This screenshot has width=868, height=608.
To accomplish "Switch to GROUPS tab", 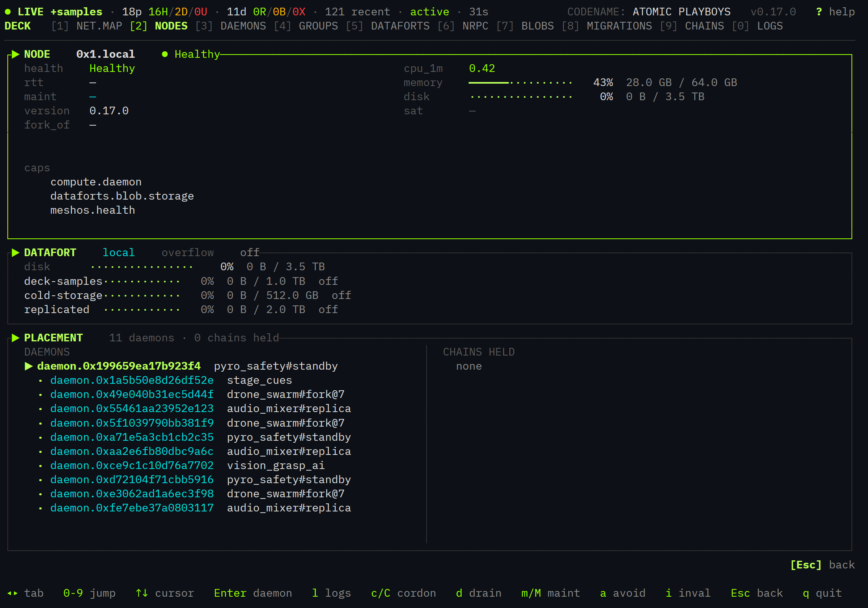I will tap(306, 26).
